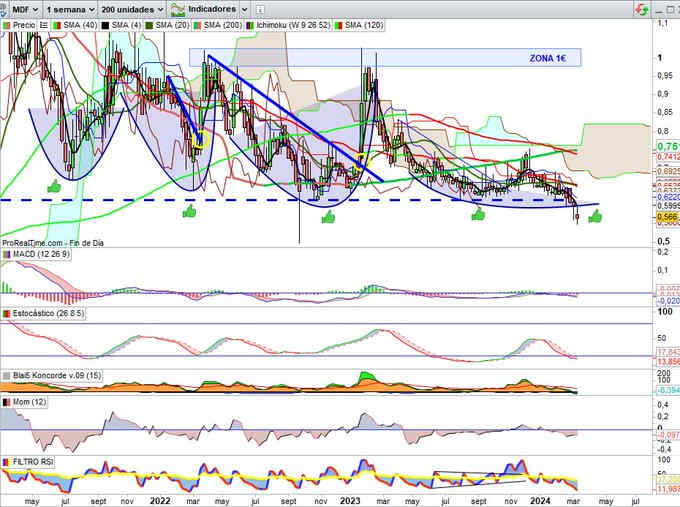This screenshot has width=680, height=507.
Task: Click the yellow 0,566 current price label
Action: click(667, 217)
